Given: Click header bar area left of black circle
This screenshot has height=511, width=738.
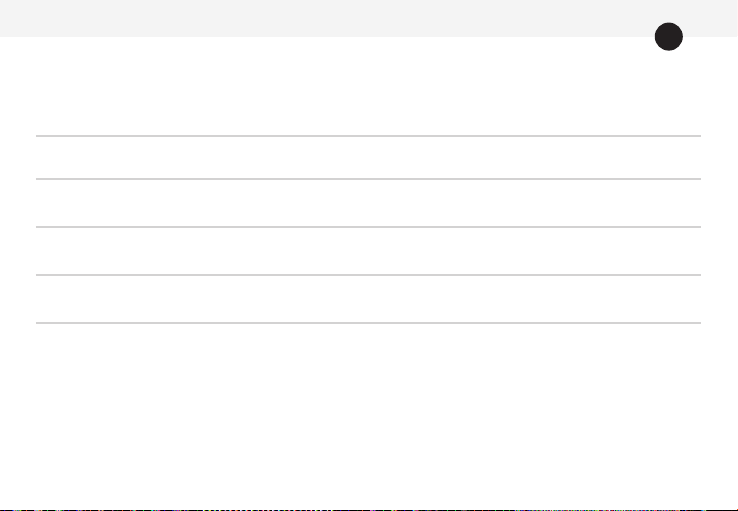Looking at the screenshot, I should [x=327, y=18].
